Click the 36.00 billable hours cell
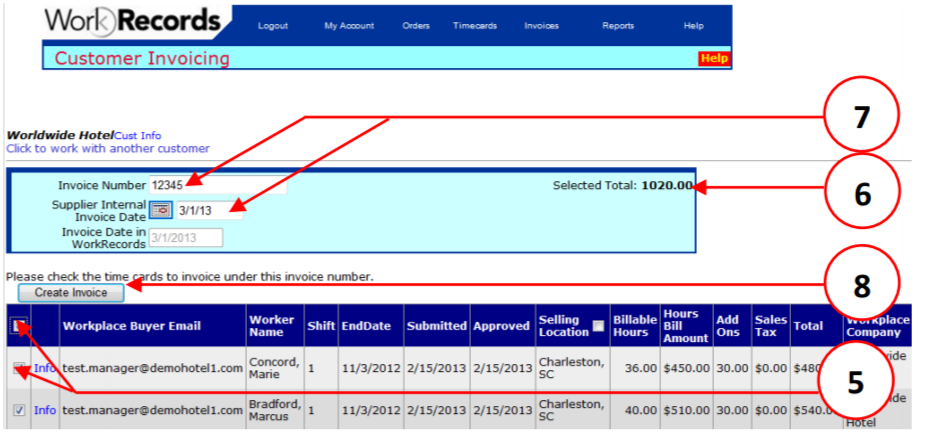Image resolution: width=935 pixels, height=442 pixels. pos(641,368)
